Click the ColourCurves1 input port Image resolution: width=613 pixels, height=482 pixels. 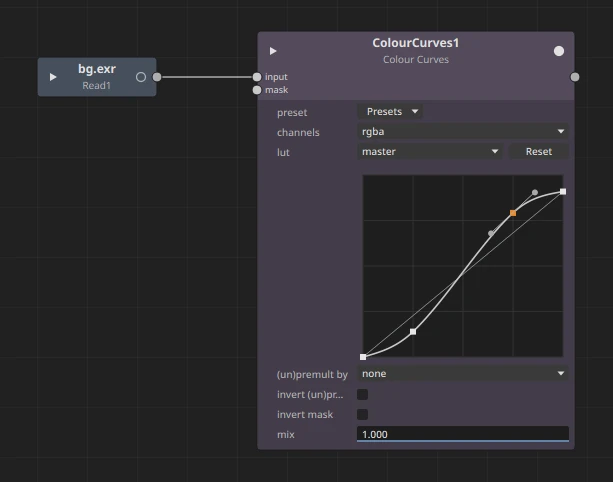coord(257,77)
